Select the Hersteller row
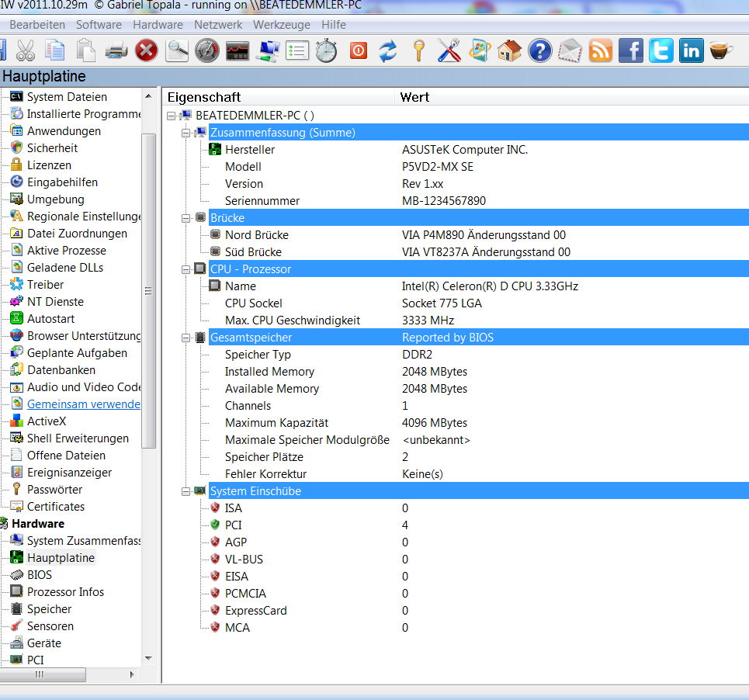The image size is (749, 700). tap(478, 150)
